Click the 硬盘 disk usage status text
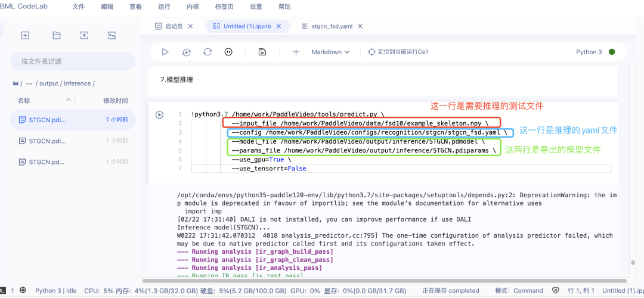 click(243, 291)
